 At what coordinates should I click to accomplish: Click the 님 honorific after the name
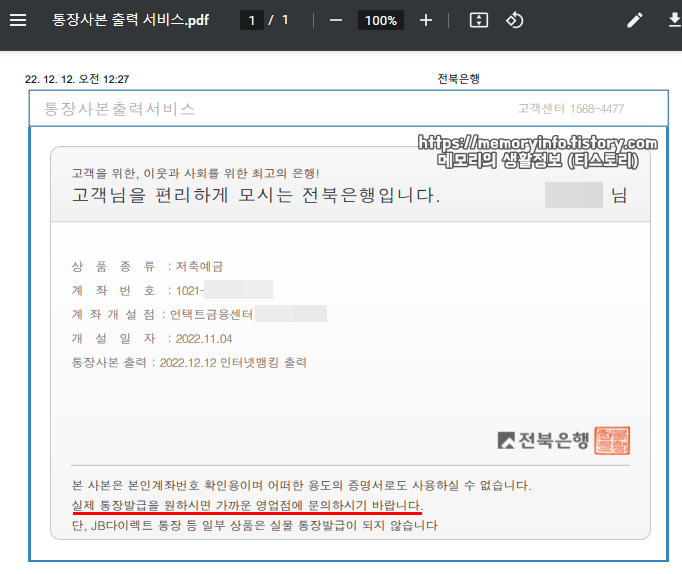[619, 195]
